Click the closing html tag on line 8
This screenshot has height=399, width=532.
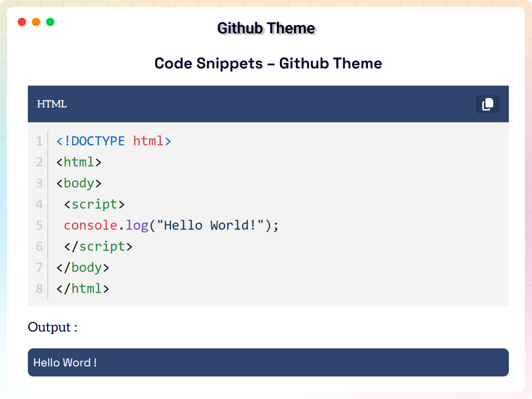coord(83,289)
